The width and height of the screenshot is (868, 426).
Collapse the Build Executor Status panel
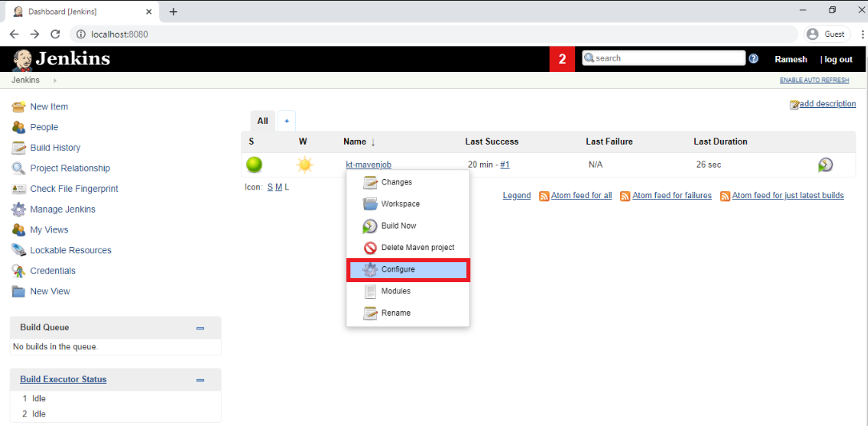[200, 380]
